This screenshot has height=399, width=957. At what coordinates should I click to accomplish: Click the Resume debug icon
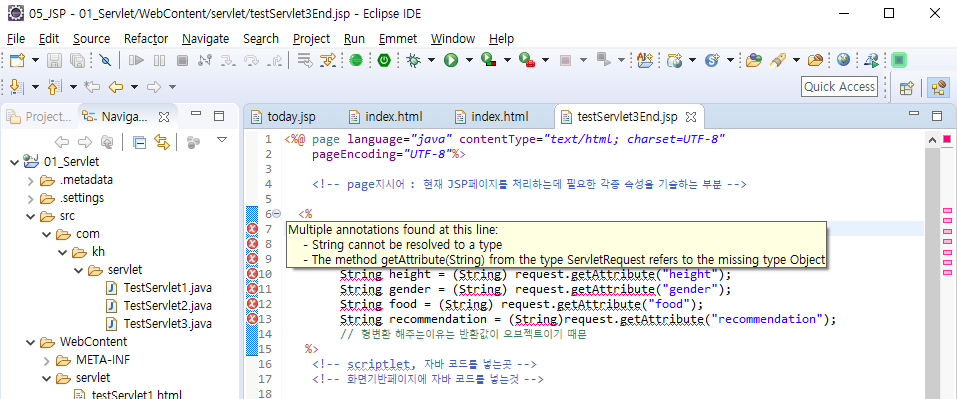coord(136,60)
